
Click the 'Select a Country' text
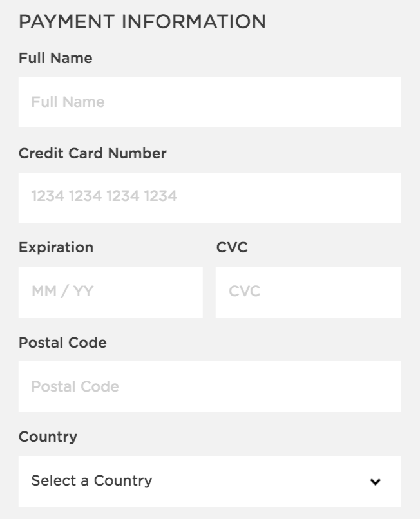click(x=91, y=480)
